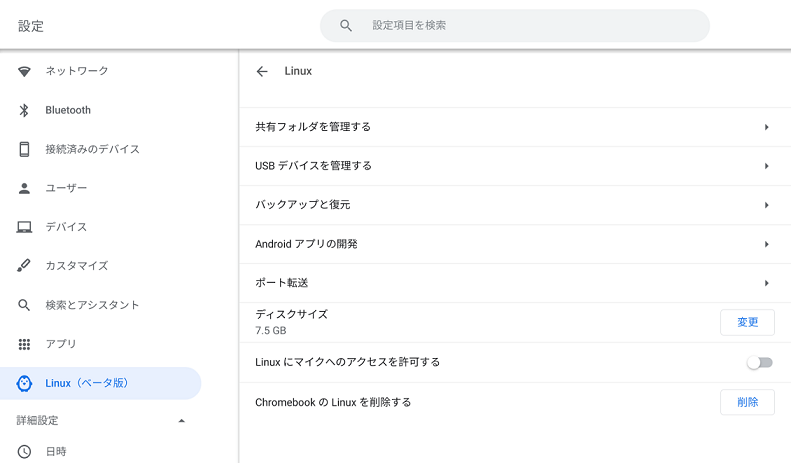Screen dimensions: 791x463
Task: Click the Bluetooth icon in sidebar
Action: (24, 110)
